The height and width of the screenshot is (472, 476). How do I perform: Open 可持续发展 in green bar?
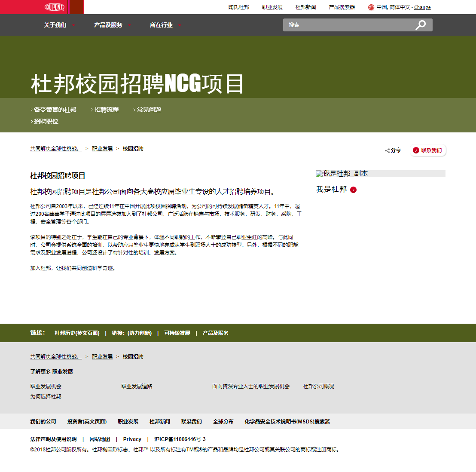[x=177, y=333]
